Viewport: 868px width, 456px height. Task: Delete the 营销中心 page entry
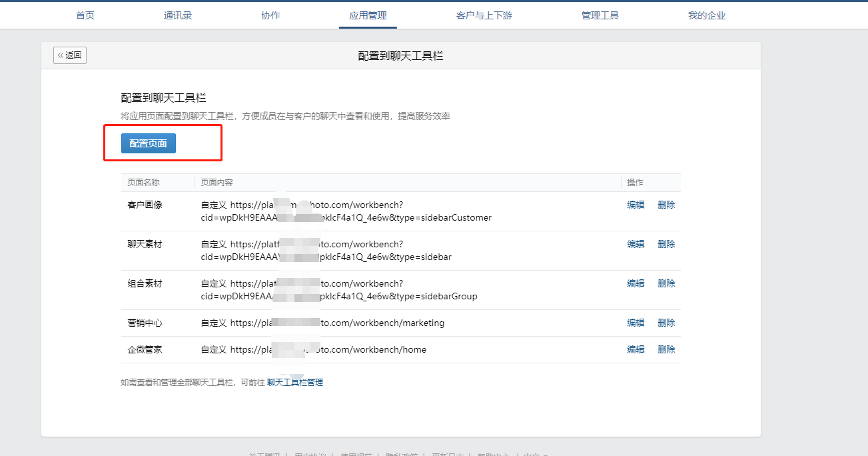(666, 323)
